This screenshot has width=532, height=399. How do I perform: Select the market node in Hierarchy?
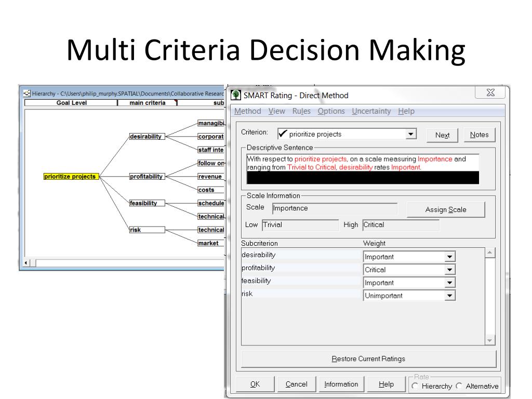[211, 243]
